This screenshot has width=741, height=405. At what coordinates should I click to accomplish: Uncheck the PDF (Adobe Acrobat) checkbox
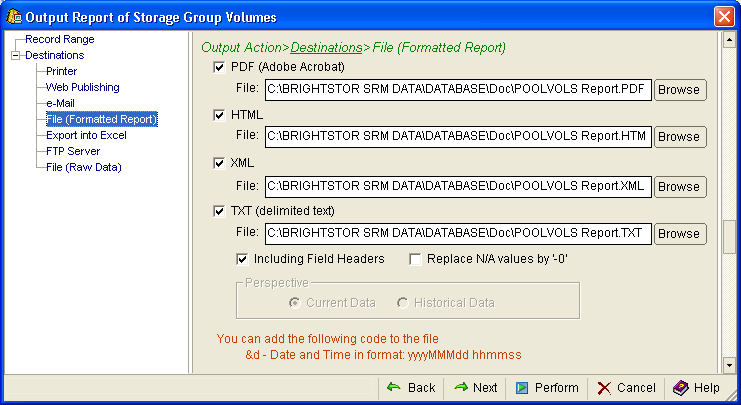pos(219,67)
